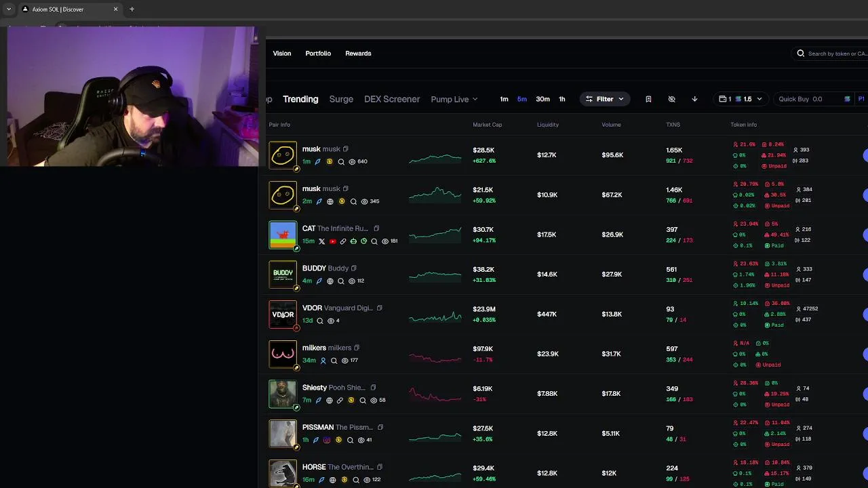Expand the Pump Live dropdown

tap(454, 99)
